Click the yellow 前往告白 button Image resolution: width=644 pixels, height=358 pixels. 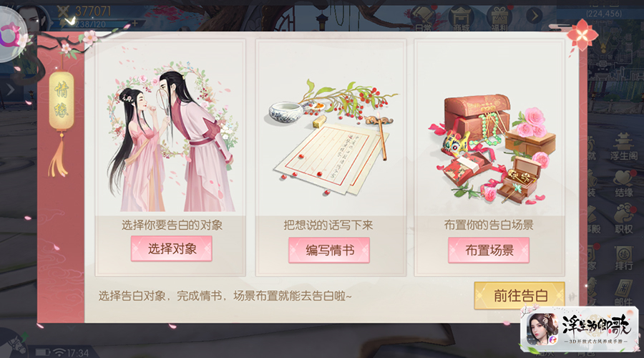click(x=520, y=295)
